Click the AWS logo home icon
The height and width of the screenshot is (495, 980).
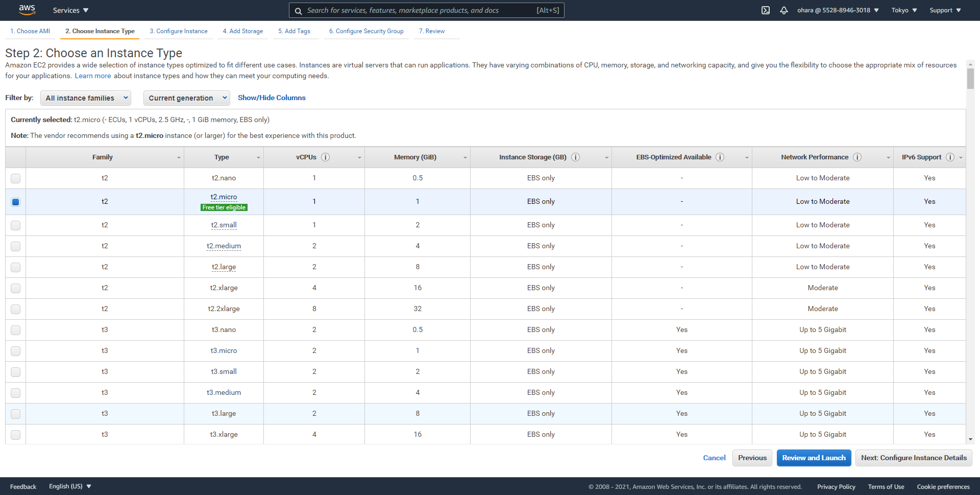(x=27, y=10)
